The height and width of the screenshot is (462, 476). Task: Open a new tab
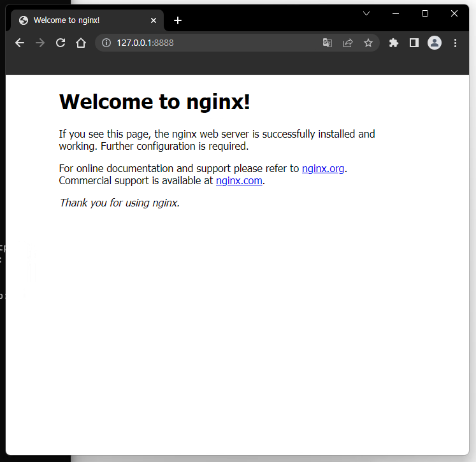coord(178,20)
